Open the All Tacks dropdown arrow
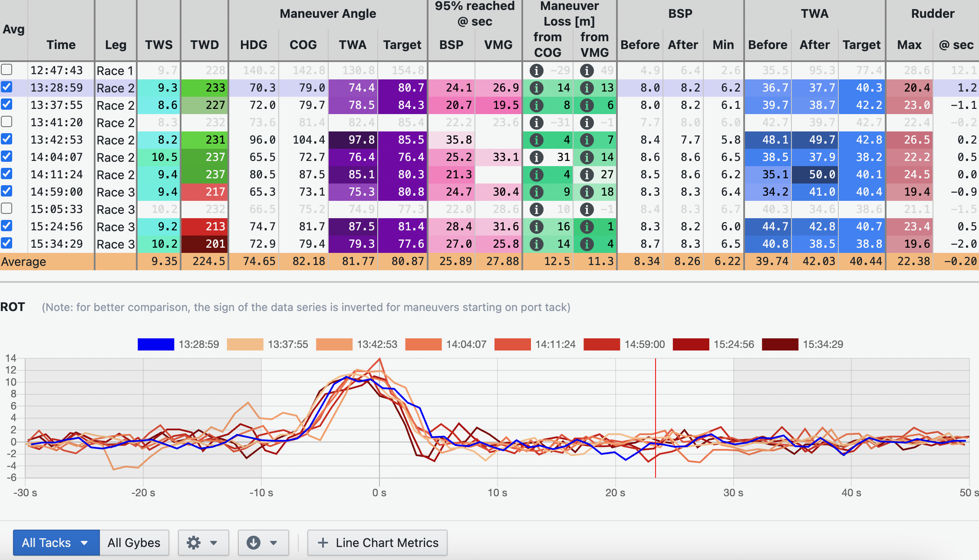The width and height of the screenshot is (979, 560). [84, 543]
